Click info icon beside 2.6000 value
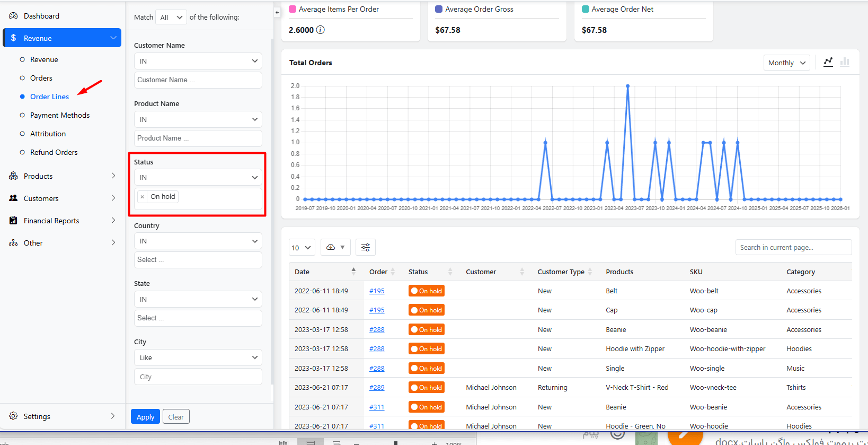This screenshot has width=868, height=445. click(x=321, y=30)
